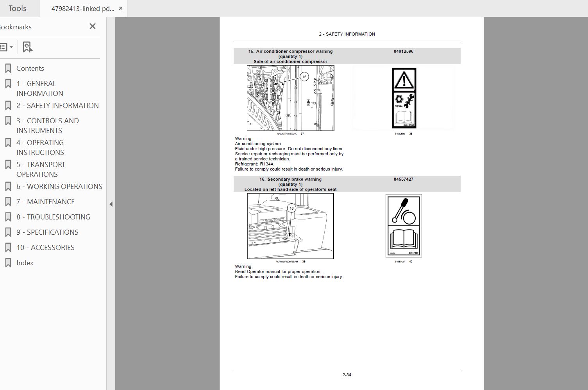Screen dimensions: 588x390
Task: Select the 9 - SPECIFICATIONS bookmark
Action: (47, 232)
